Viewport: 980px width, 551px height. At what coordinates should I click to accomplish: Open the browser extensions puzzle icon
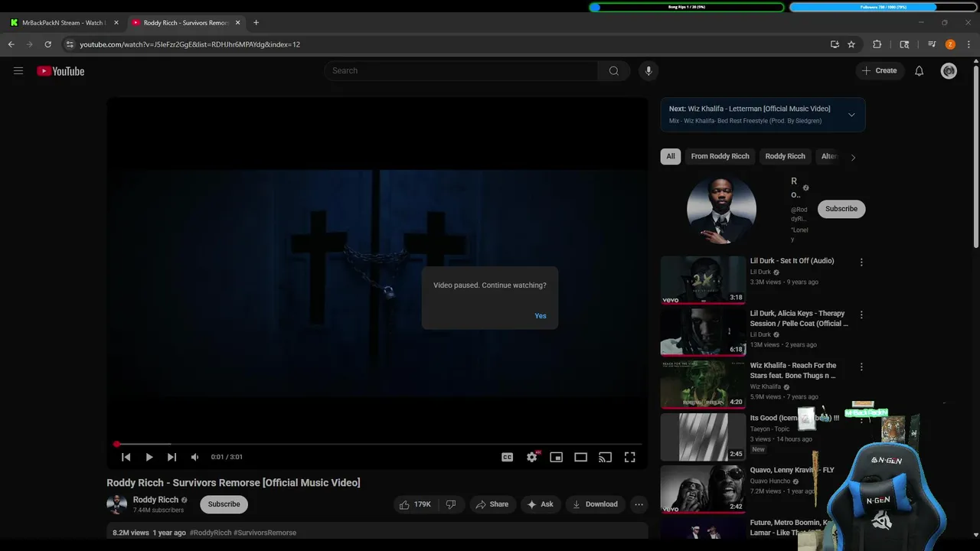tap(877, 44)
